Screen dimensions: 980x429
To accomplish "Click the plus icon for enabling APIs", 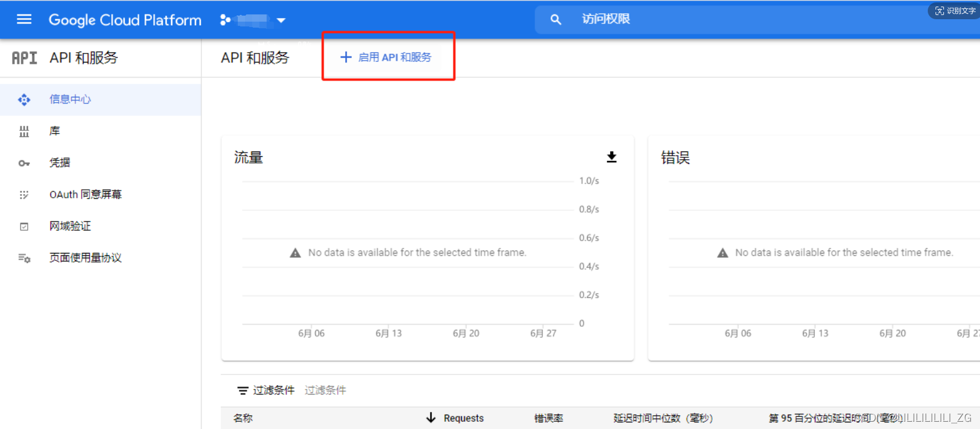I will pyautogui.click(x=346, y=57).
